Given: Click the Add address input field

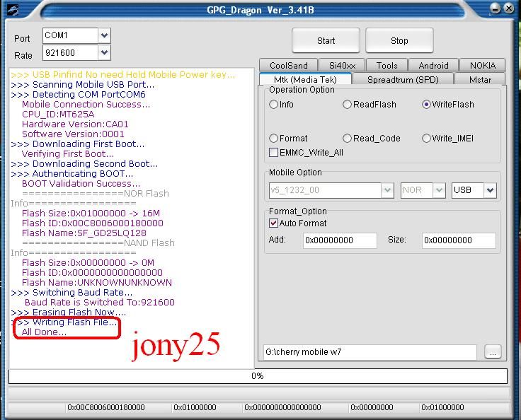Looking at the screenshot, I should pos(340,240).
